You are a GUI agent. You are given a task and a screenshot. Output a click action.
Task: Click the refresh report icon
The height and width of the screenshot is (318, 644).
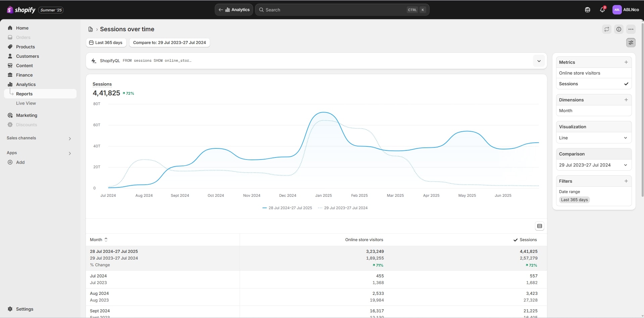pos(606,29)
